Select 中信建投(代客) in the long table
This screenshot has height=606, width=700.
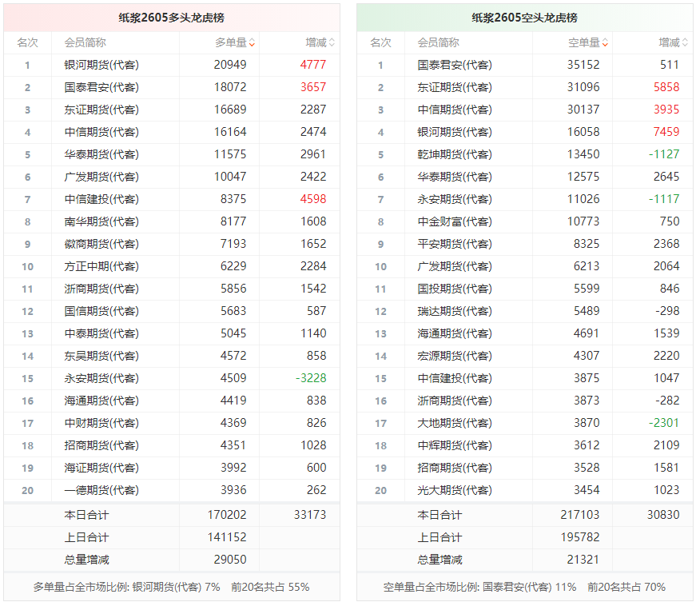(101, 199)
